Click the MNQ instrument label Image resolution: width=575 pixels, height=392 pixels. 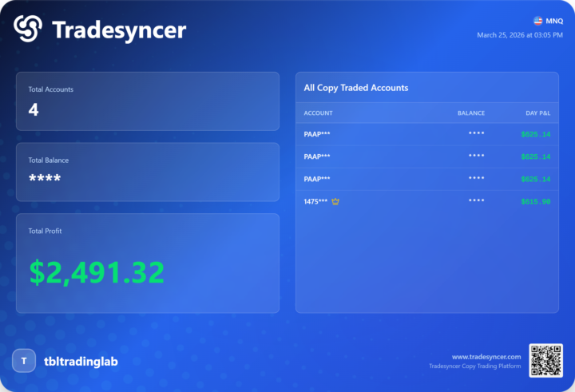(554, 22)
